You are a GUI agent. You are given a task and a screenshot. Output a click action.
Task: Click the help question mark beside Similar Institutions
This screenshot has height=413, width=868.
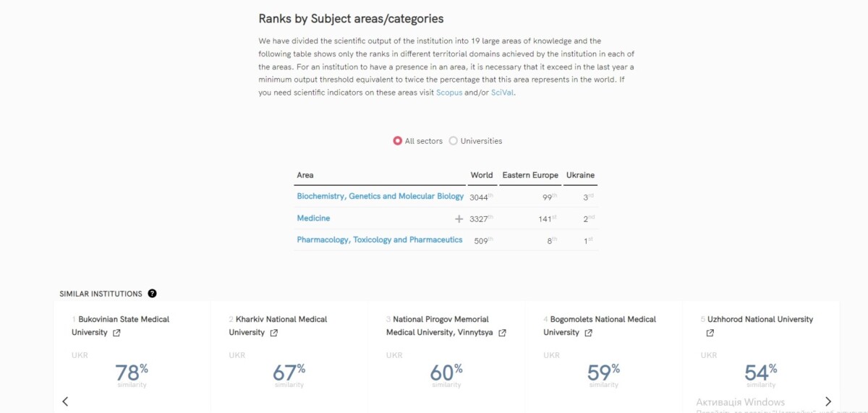click(x=152, y=294)
